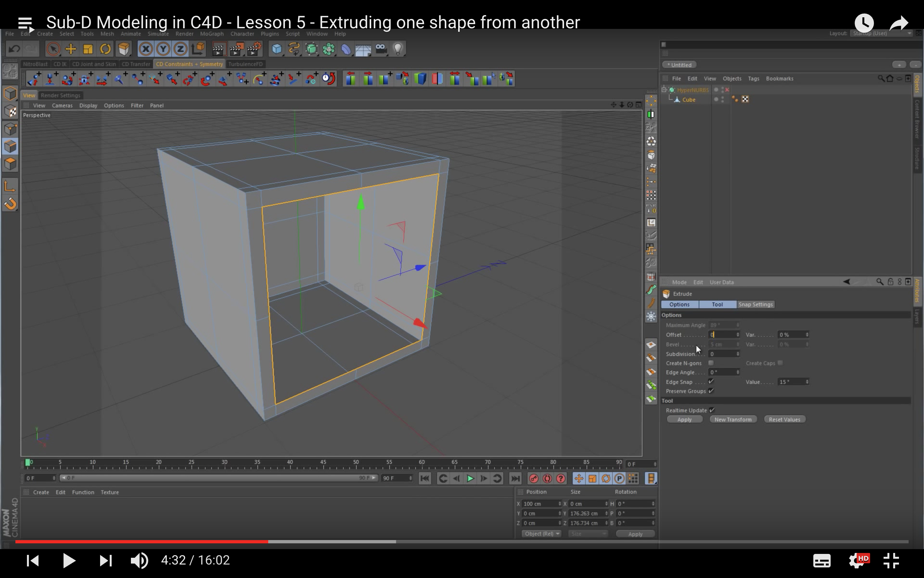Screen dimensions: 924x578
Task: Add a light object
Action: [398, 49]
